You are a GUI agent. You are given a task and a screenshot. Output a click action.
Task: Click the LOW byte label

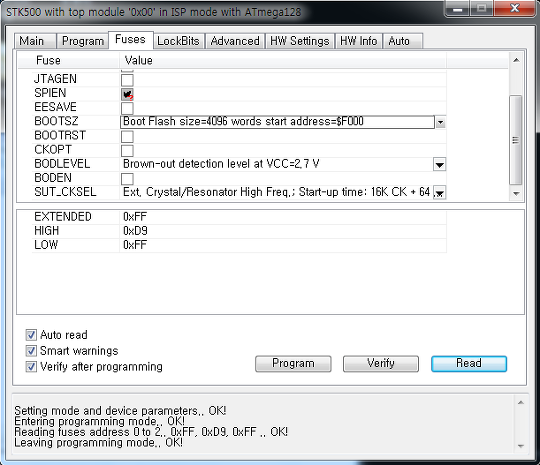46,245
